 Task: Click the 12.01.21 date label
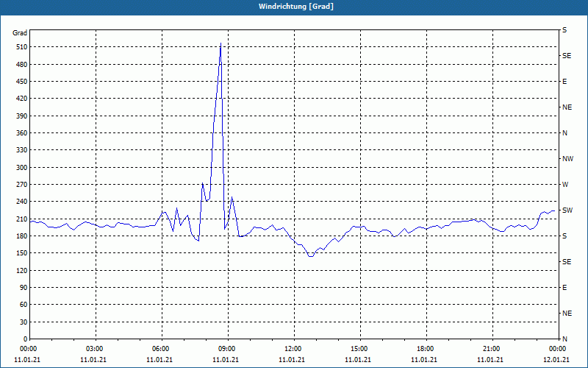(x=556, y=360)
